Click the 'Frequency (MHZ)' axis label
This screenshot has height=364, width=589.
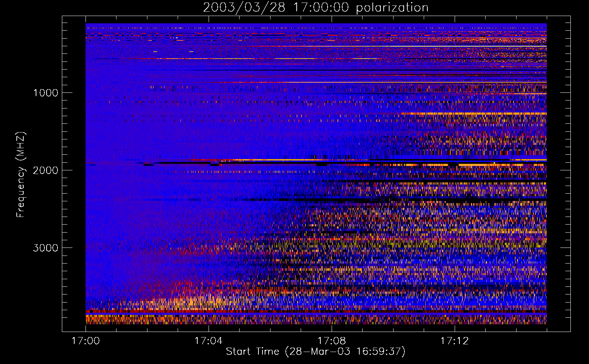tap(21, 175)
